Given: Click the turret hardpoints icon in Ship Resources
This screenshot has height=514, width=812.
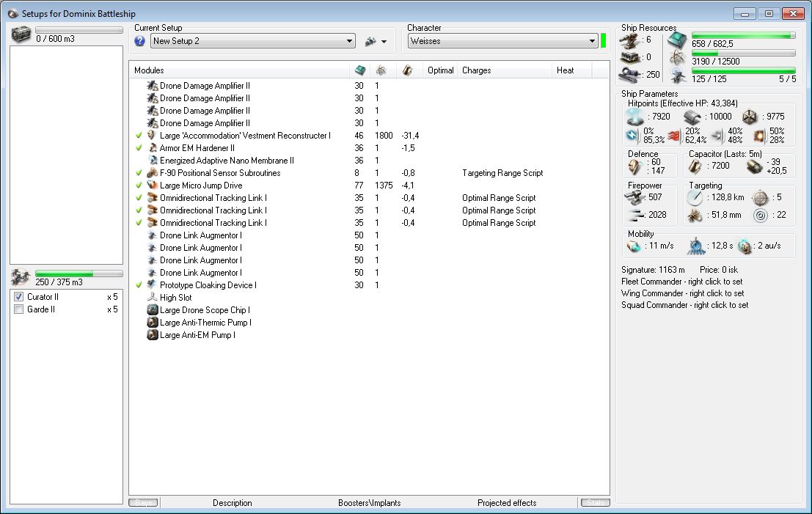Looking at the screenshot, I should coord(630,40).
